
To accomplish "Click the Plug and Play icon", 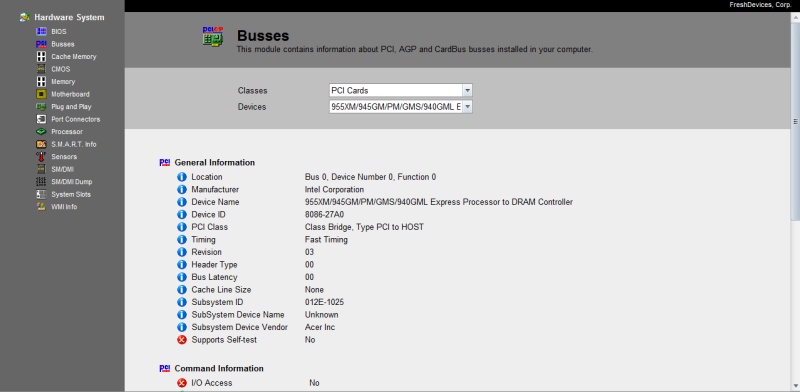I will pyautogui.click(x=41, y=107).
